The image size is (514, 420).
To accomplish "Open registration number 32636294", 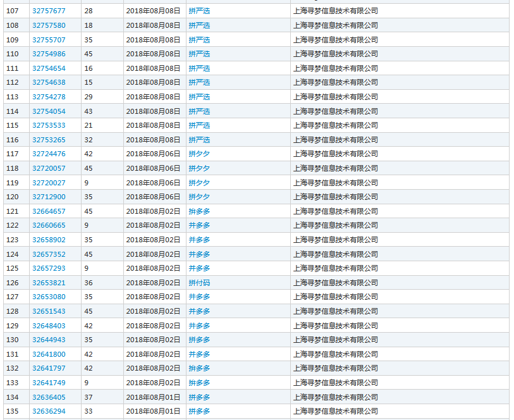I will point(49,411).
